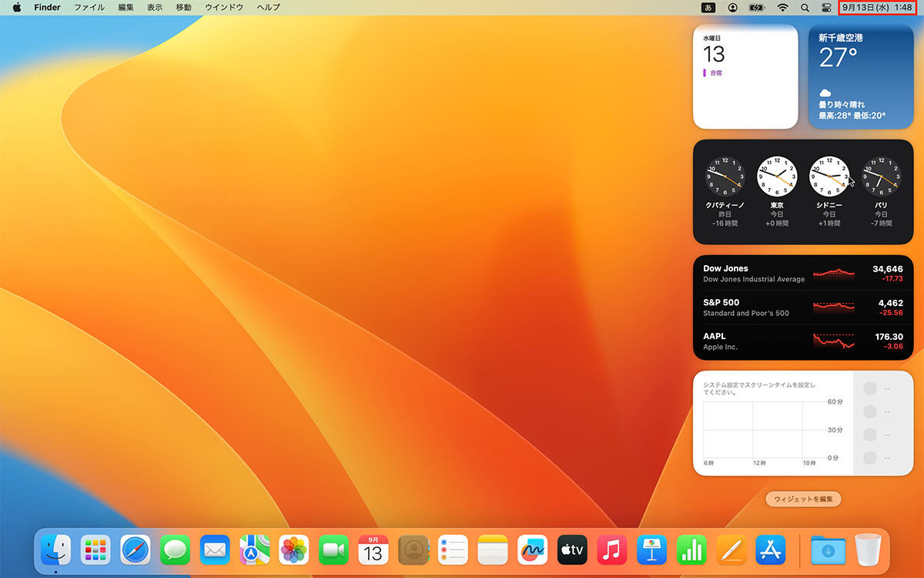Launch Numbers from the Dock
The width and height of the screenshot is (924, 578).
[x=691, y=550]
